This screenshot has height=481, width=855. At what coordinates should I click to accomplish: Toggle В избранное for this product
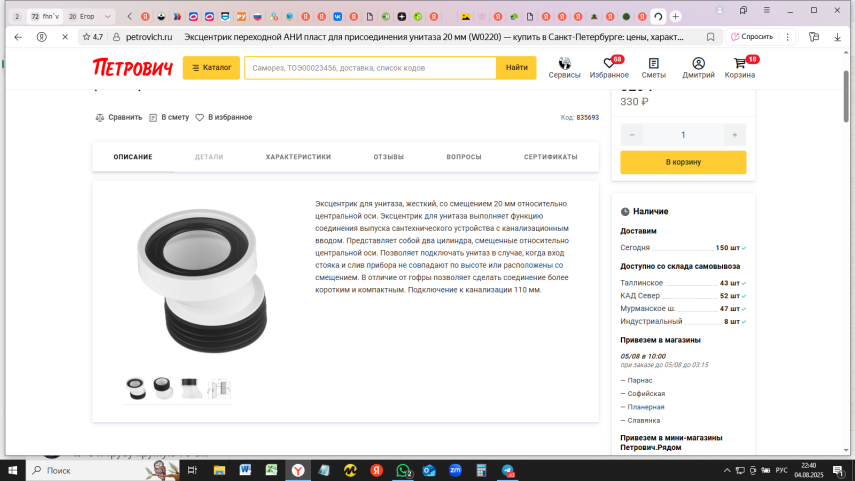point(200,117)
